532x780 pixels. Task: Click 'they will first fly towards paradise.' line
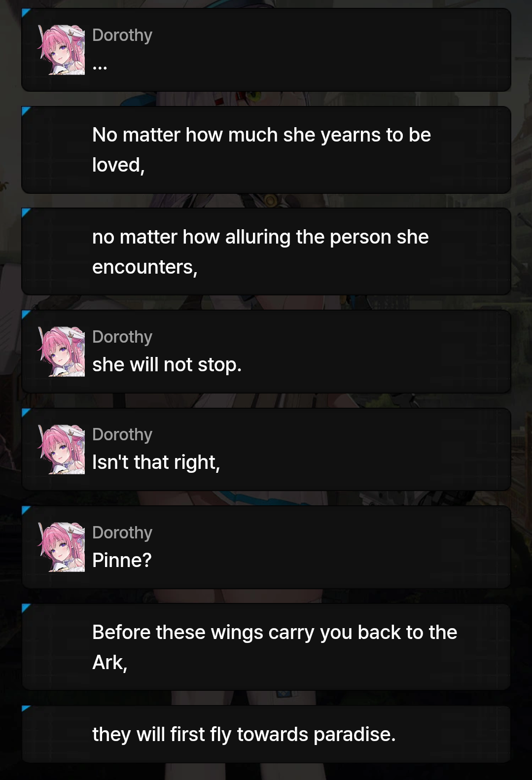tap(244, 735)
